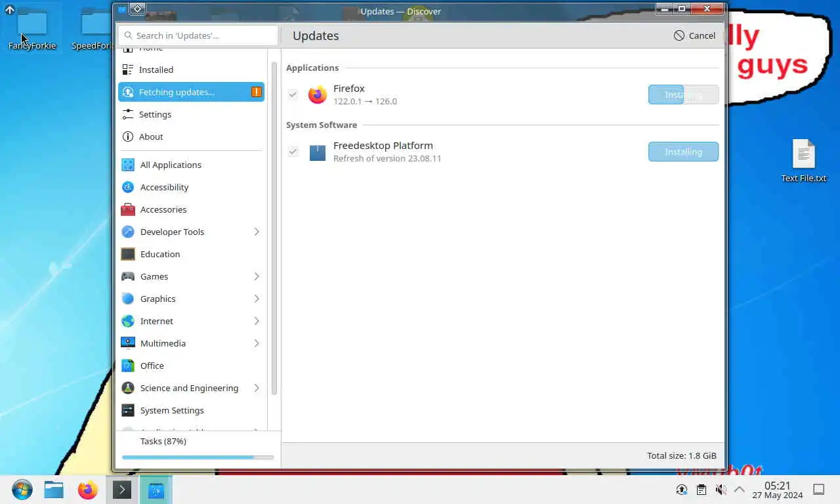Screen dimensions: 840x504
Task: Open Discover Settings sliders icon
Action: point(128,114)
